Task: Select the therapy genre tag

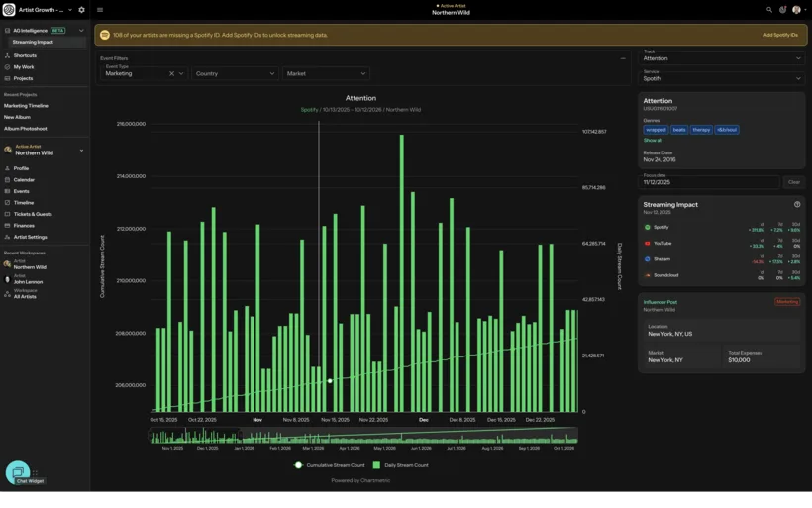Action: coord(701,130)
